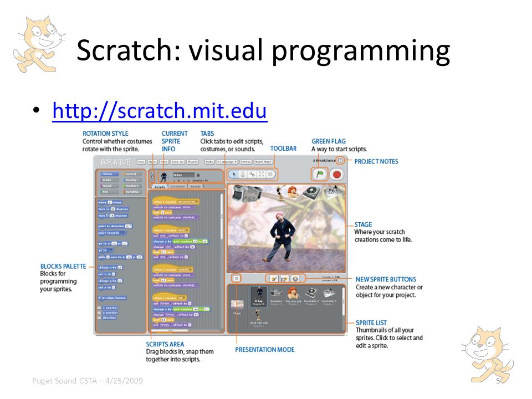The height and width of the screenshot is (399, 532).
Task: Select the B boy sprite thumbnail
Action: coord(259,297)
